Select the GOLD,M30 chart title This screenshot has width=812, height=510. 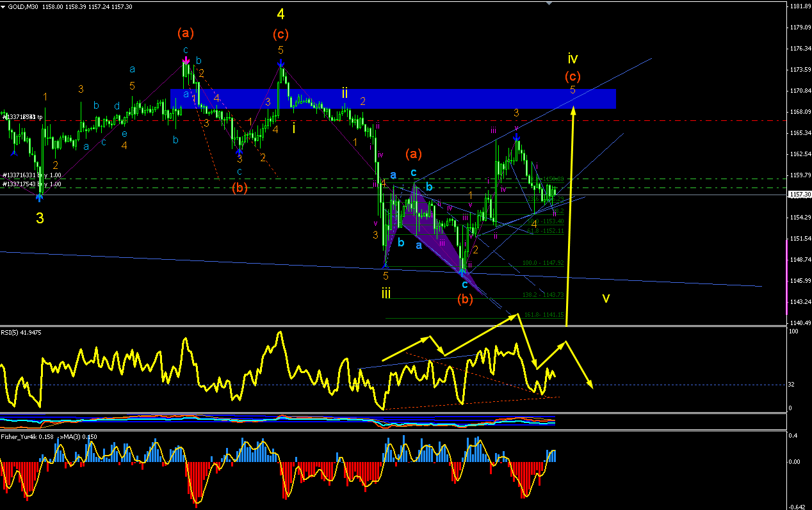pyautogui.click(x=23, y=6)
